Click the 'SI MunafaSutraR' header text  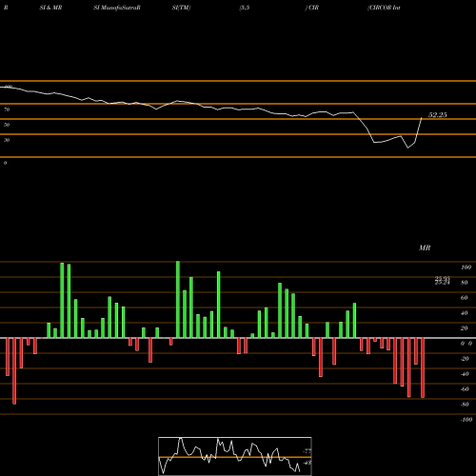pyautogui.click(x=117, y=8)
